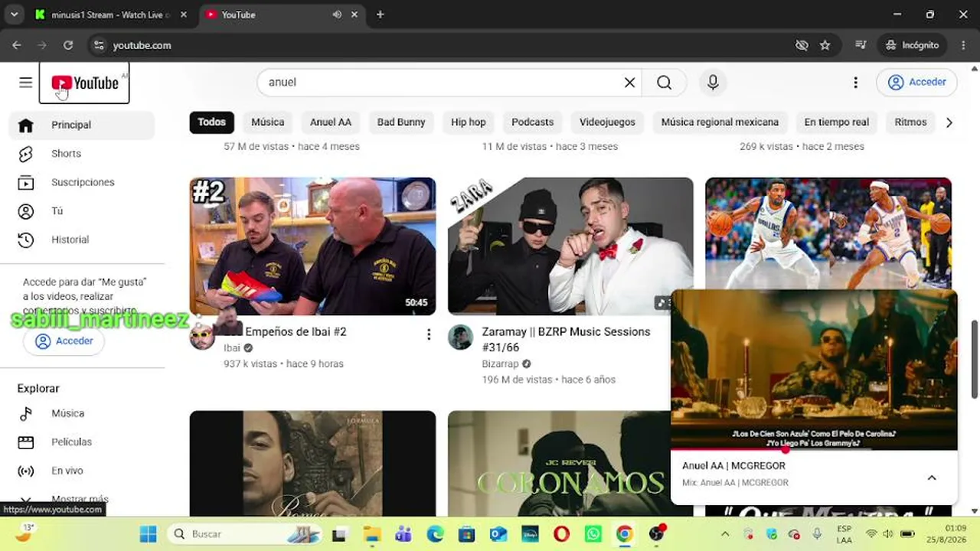Open the Zaramay BZRP Music Sessions title

566,339
